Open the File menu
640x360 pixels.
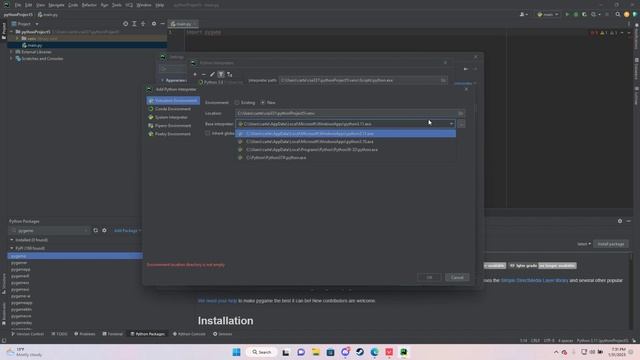(18, 5)
